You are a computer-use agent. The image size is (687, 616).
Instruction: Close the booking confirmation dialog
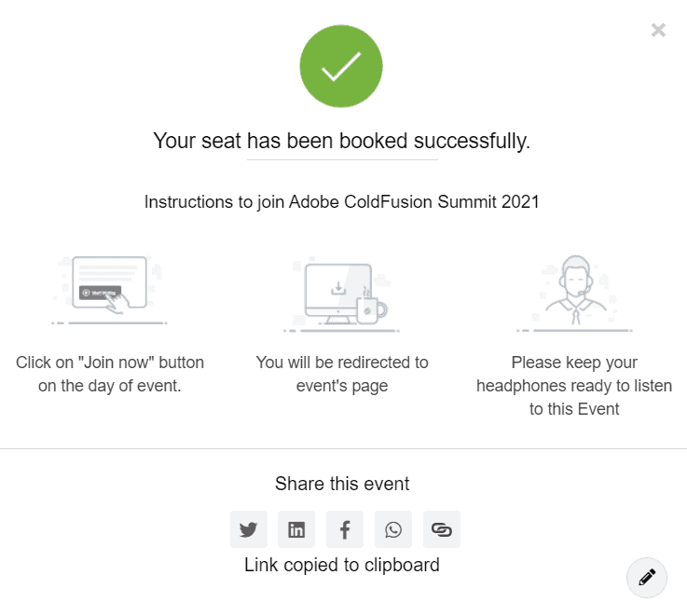tap(658, 30)
